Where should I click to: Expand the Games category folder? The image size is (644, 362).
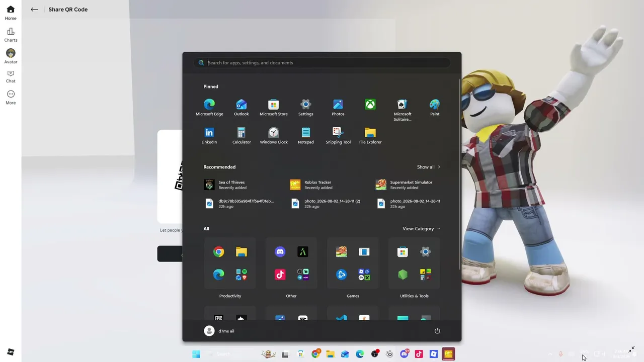353,263
